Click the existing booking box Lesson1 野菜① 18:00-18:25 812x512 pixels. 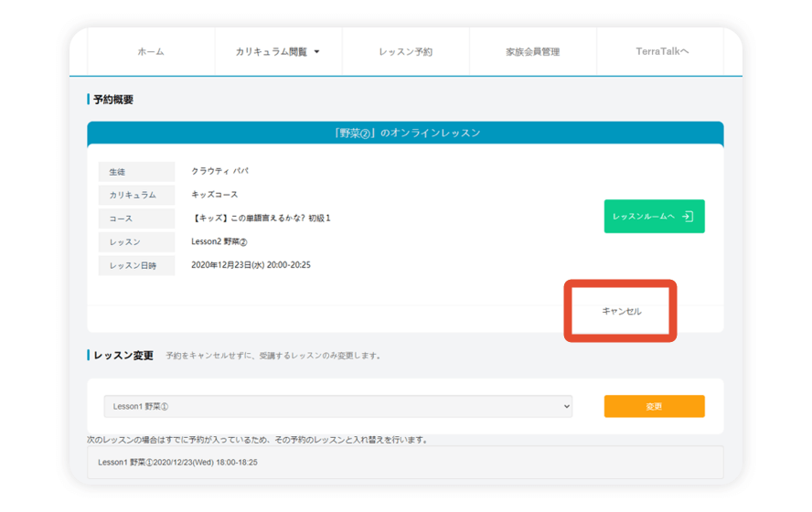[405, 463]
